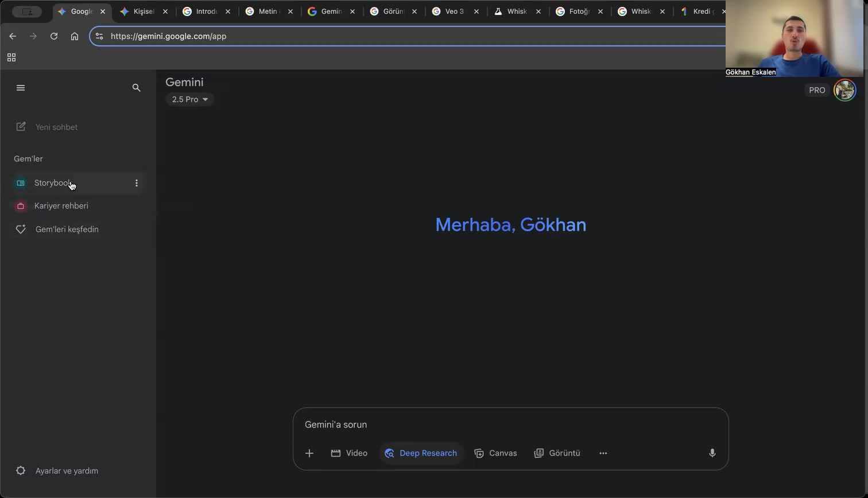Screen dimensions: 868x498
Task: Close the Kişisel tab
Action: pos(165,11)
